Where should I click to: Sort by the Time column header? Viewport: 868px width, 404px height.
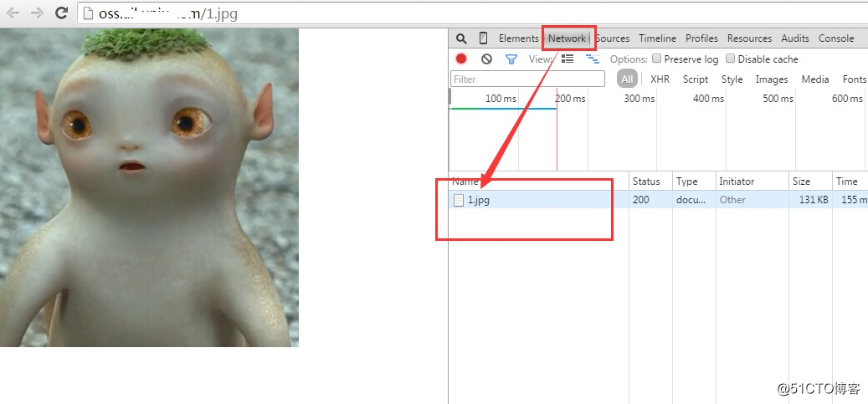click(x=850, y=181)
